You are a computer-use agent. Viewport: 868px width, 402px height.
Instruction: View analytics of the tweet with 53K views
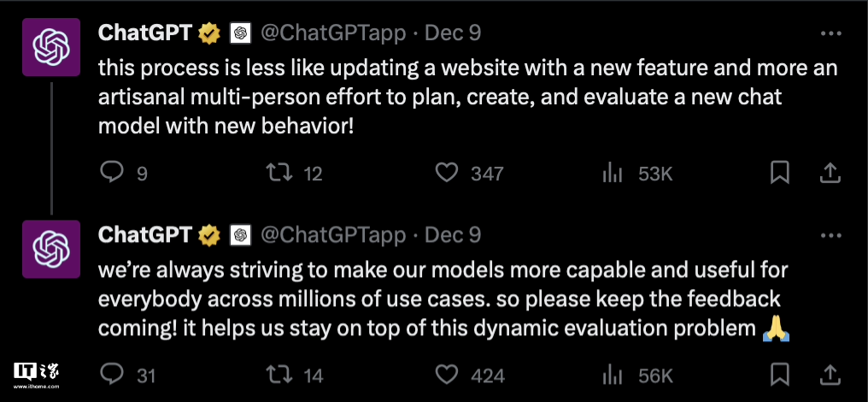(613, 174)
